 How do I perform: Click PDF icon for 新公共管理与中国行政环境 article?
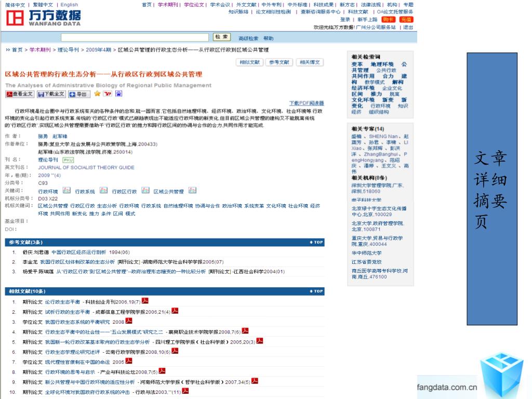tap(255, 381)
